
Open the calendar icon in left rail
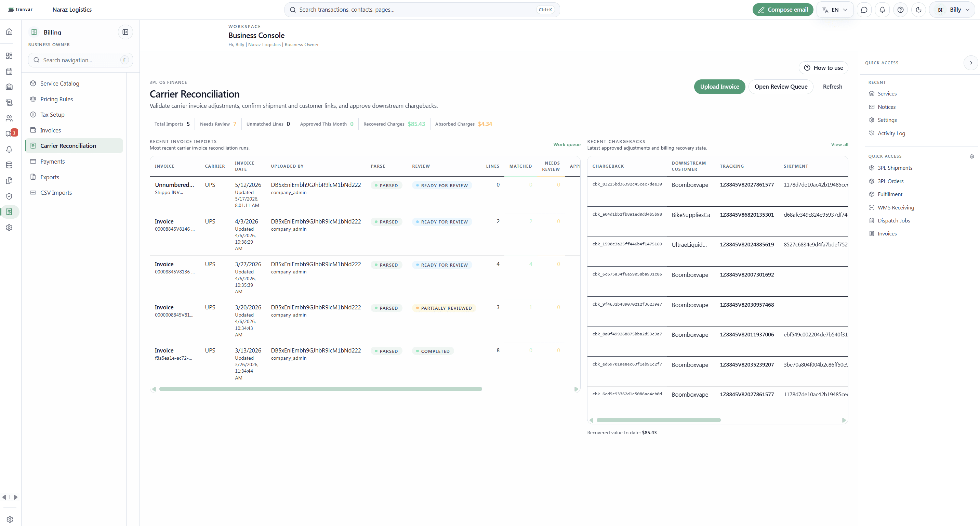[x=9, y=71]
